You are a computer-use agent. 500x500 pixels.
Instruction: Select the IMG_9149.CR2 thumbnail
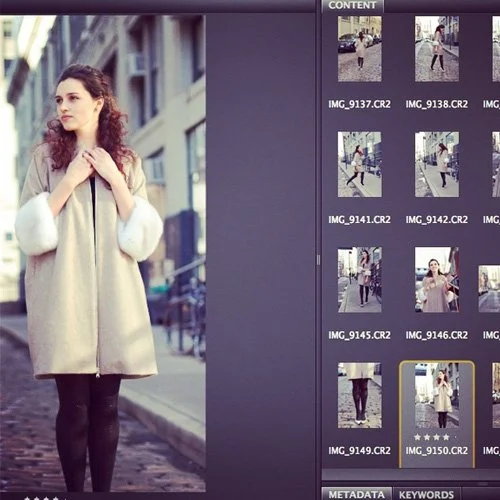pos(360,395)
